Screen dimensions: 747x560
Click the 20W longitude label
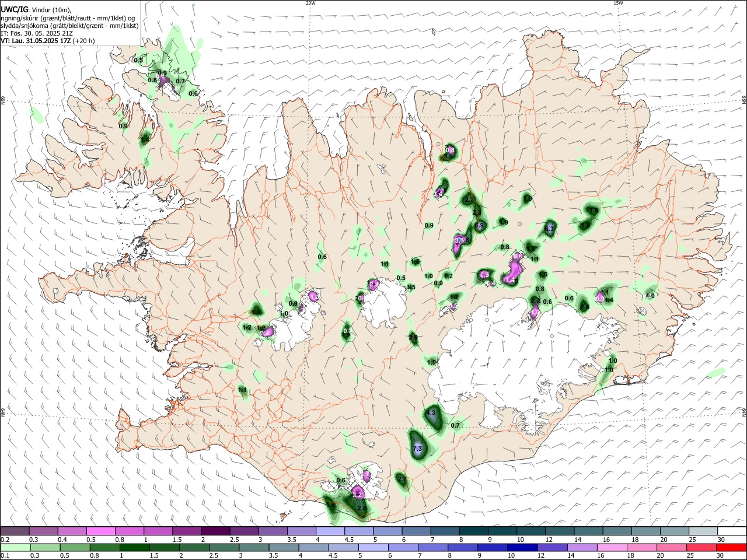click(x=310, y=3)
